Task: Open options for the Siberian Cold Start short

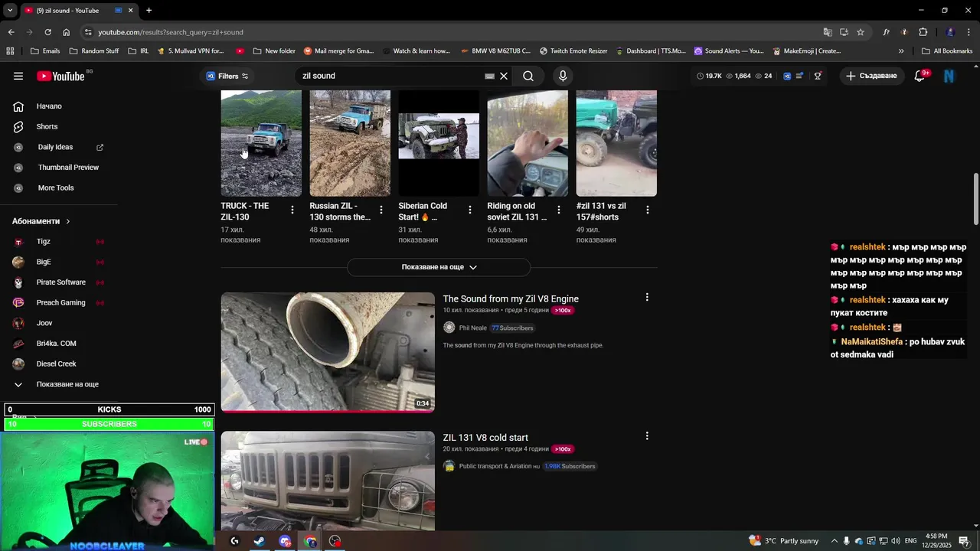Action: [470, 210]
